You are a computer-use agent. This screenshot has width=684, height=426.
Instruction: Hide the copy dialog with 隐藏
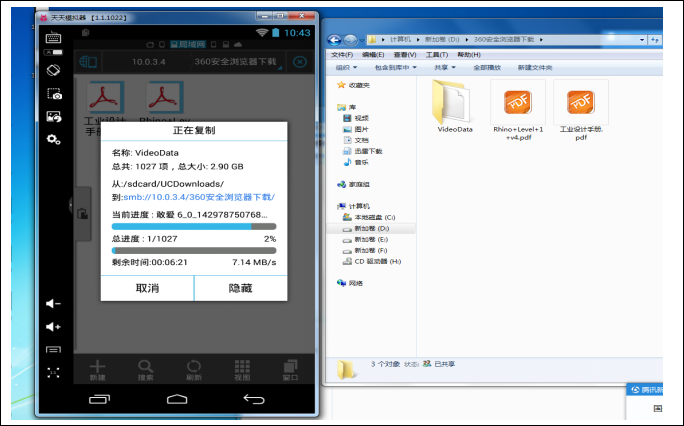[240, 288]
